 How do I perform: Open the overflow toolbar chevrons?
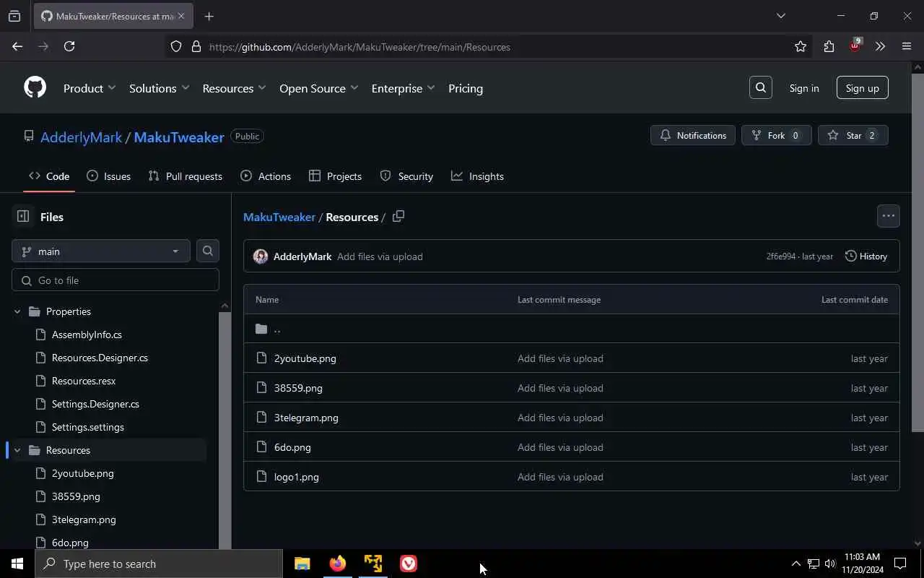(880, 46)
